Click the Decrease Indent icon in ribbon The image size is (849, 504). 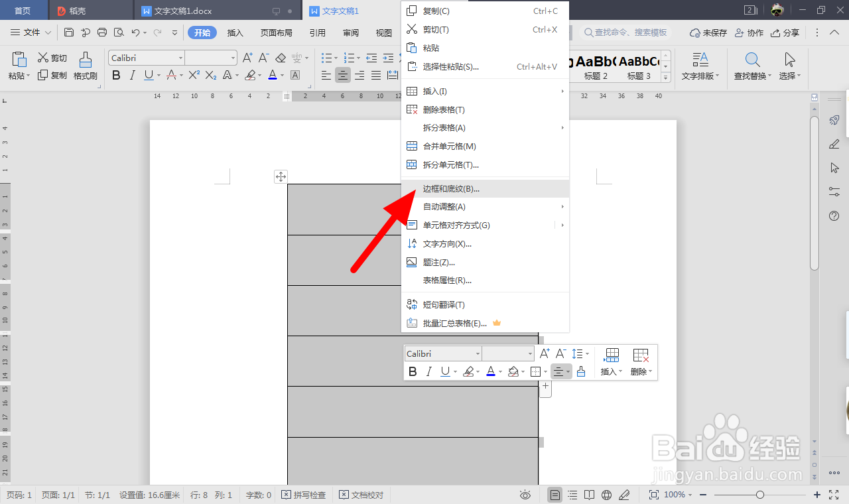click(x=371, y=58)
